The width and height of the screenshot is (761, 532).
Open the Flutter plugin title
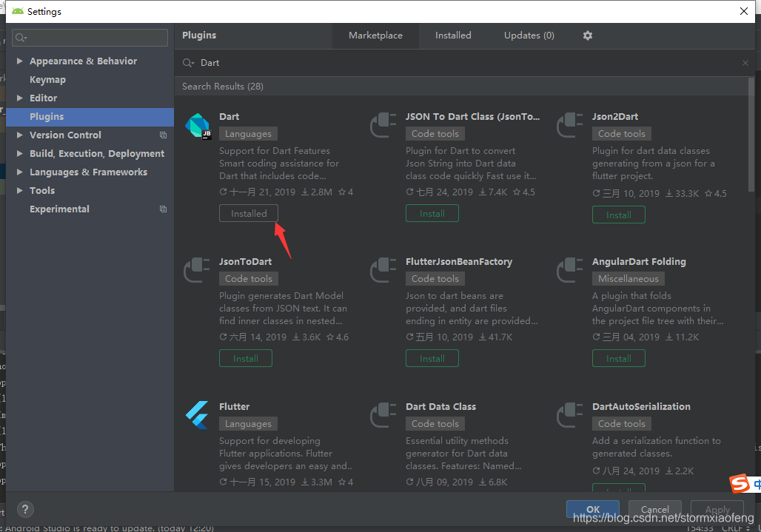click(234, 406)
